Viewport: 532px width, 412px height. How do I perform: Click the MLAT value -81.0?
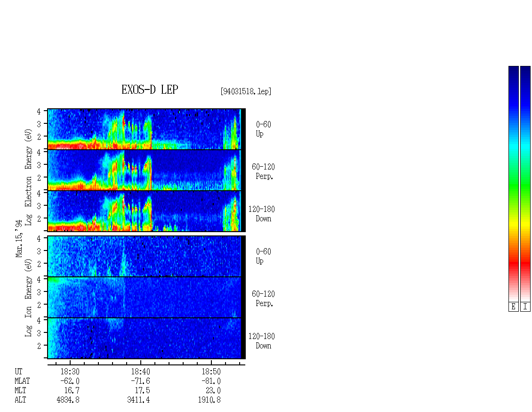click(211, 381)
